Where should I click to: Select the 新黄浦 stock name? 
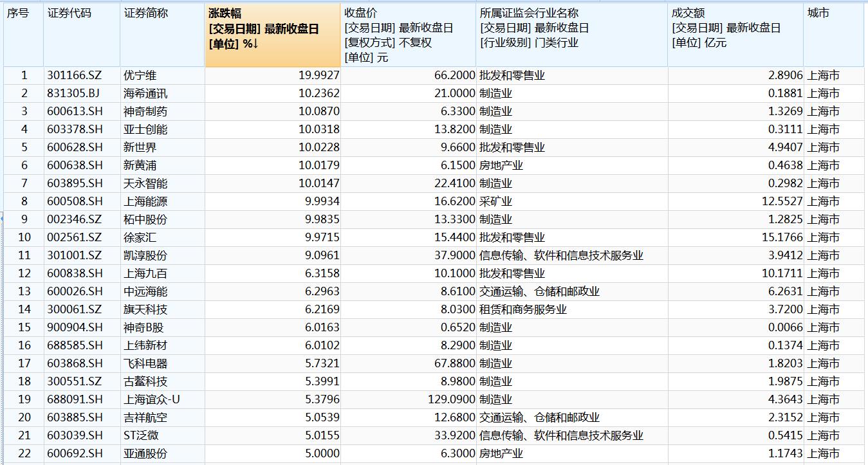[x=140, y=165]
